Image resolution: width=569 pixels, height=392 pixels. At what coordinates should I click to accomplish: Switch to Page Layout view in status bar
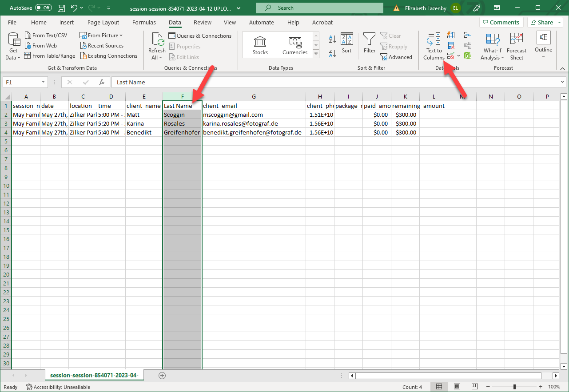pos(457,387)
